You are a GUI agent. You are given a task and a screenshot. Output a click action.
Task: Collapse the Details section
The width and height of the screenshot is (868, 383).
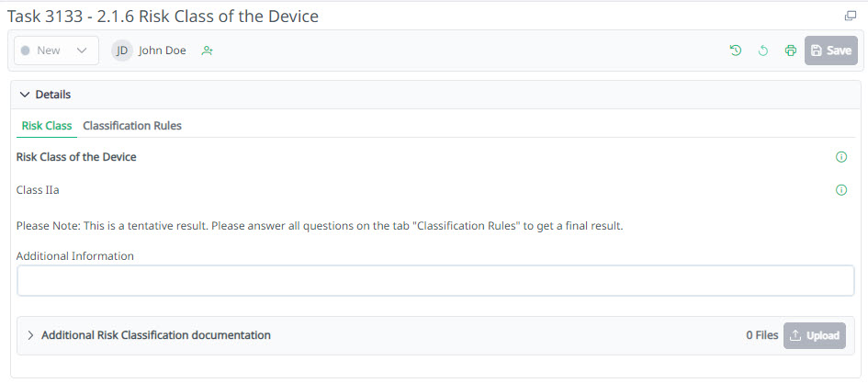point(25,95)
